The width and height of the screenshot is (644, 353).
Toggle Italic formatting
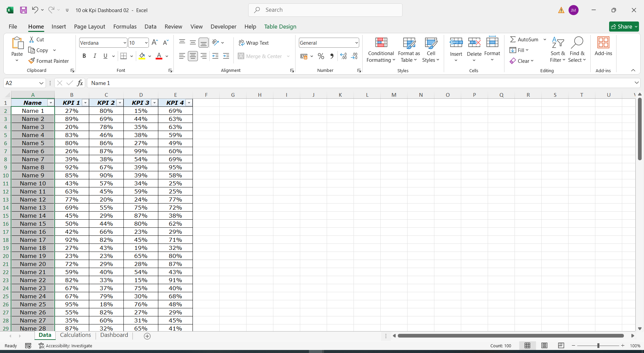tap(95, 56)
